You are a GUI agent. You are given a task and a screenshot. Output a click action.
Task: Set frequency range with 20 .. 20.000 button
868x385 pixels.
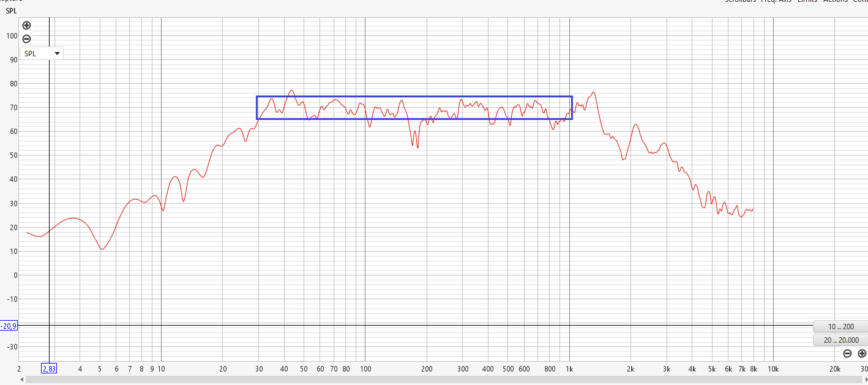tap(840, 340)
